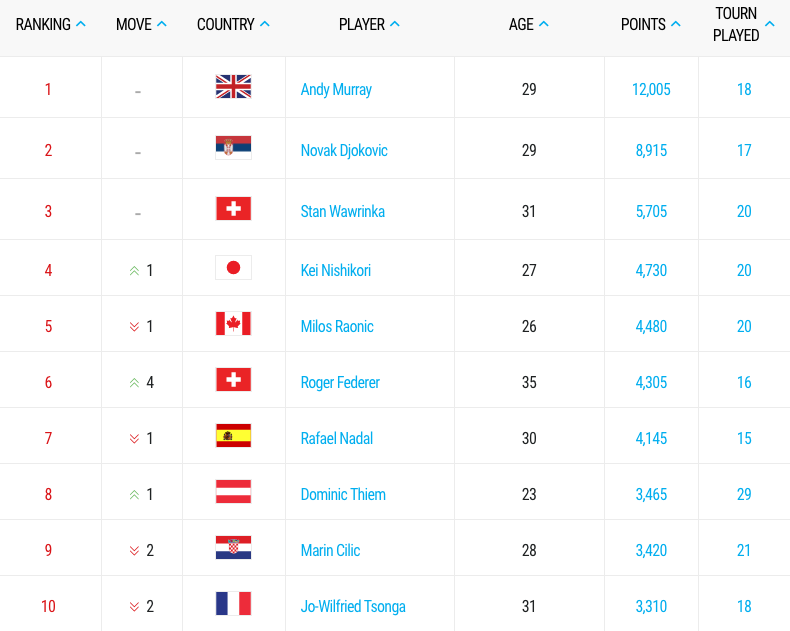790x631 pixels.
Task: Sort by the Player column header
Action: (x=369, y=24)
